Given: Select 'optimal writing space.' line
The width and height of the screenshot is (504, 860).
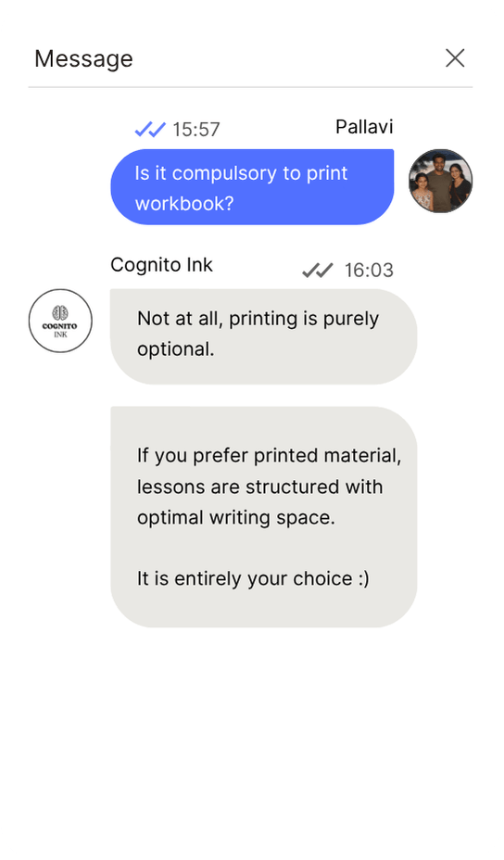Looking at the screenshot, I should (x=236, y=518).
